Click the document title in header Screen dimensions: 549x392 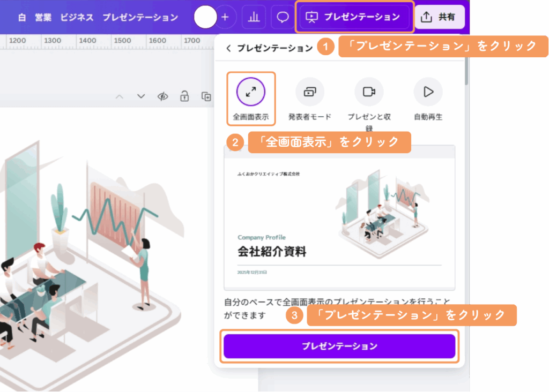(x=98, y=17)
